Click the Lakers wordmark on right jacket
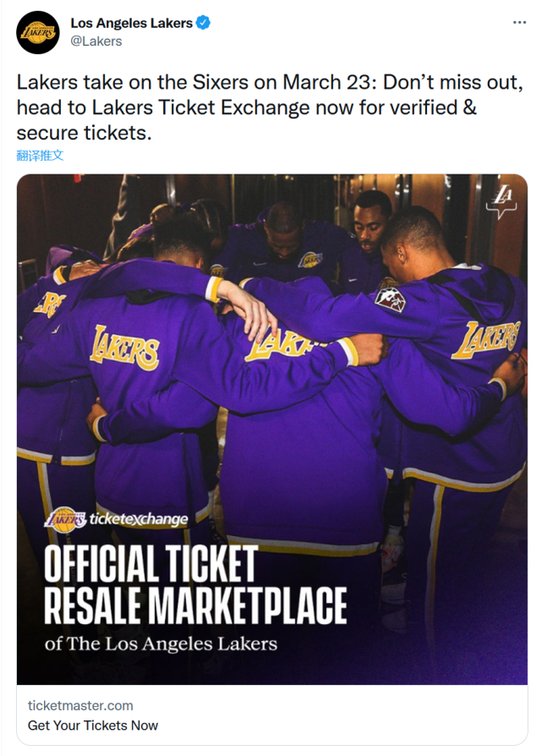This screenshot has height=756, width=542. pyautogui.click(x=486, y=338)
